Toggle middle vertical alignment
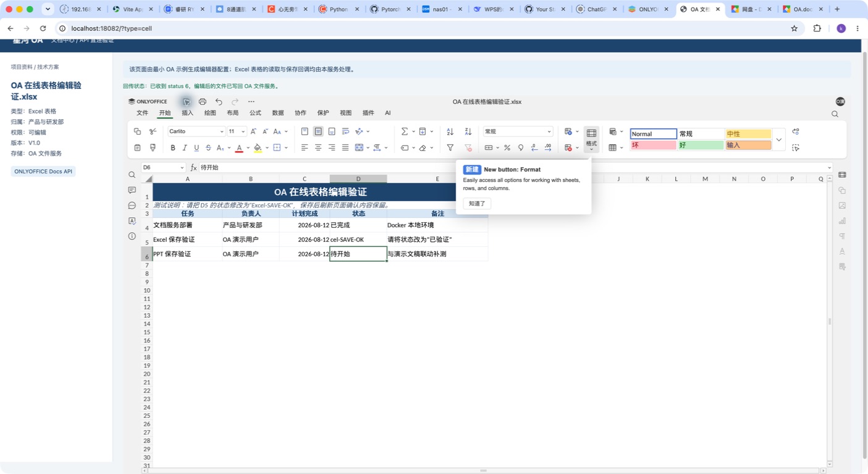 (318, 131)
